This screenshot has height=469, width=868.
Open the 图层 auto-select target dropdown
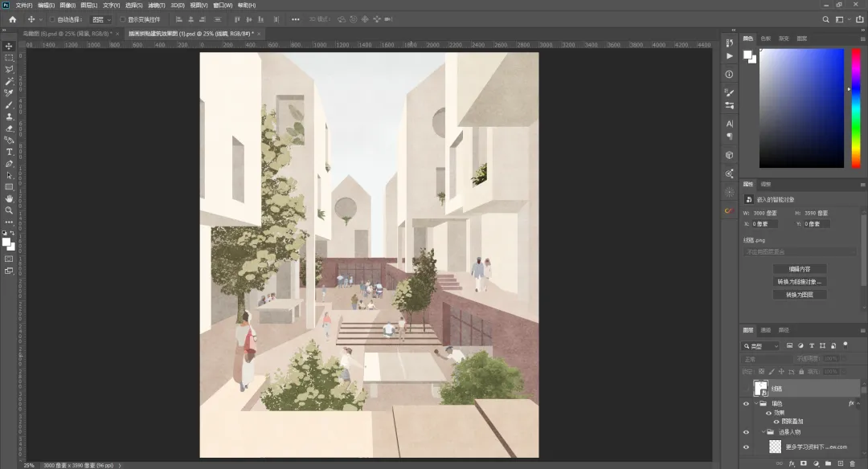[100, 19]
